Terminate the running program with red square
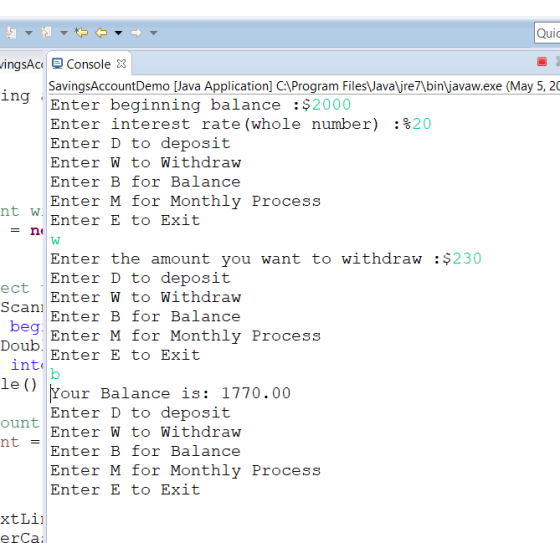560x543 pixels. (x=542, y=62)
